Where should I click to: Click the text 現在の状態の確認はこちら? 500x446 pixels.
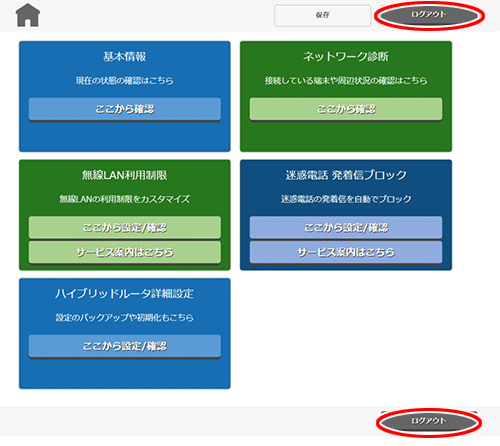[125, 81]
